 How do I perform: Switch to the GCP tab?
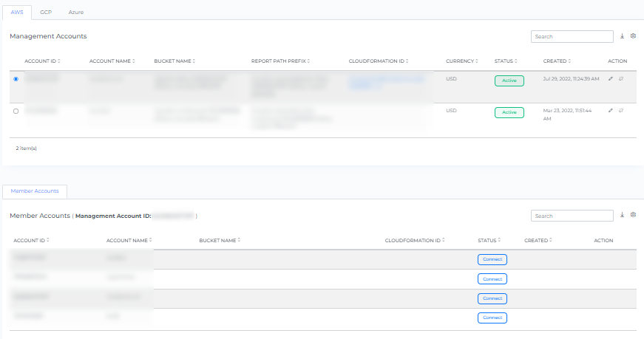(46, 13)
